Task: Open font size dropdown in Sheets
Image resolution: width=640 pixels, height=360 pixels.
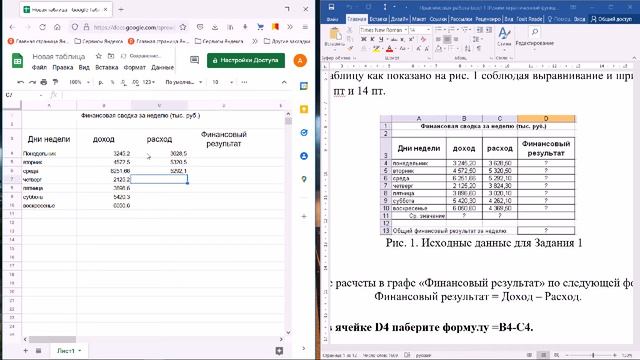Action: point(222,82)
